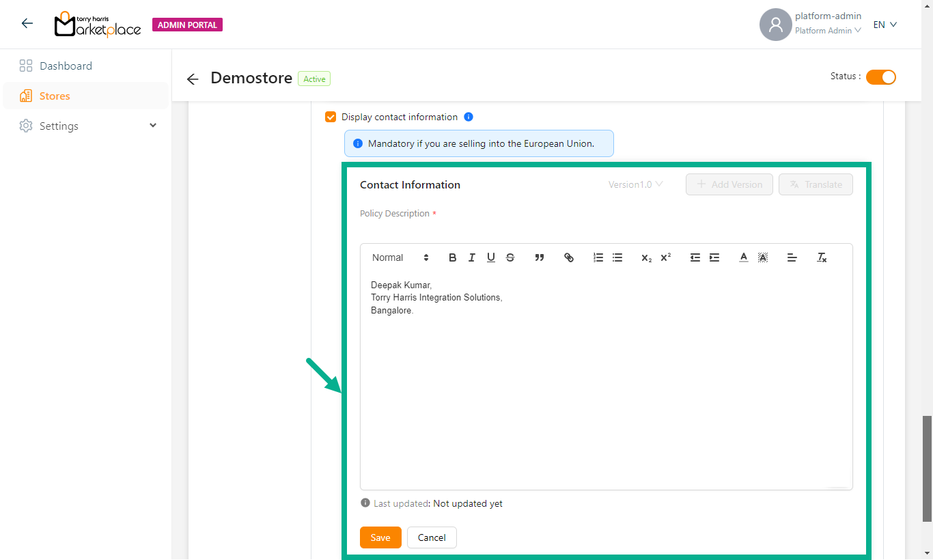Image resolution: width=933 pixels, height=560 pixels.
Task: Toggle bold formatting in editor toolbar
Action: [452, 257]
